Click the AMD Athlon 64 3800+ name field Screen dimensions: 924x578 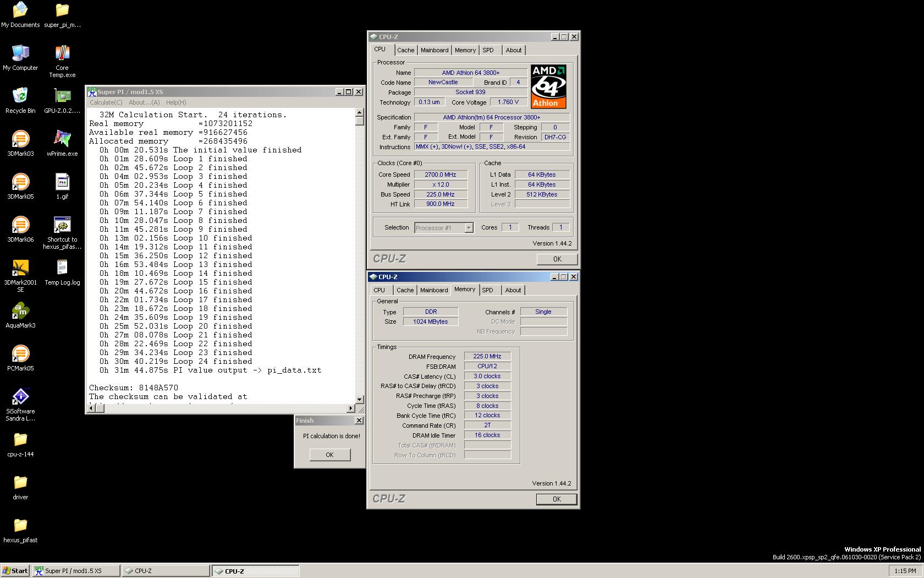[x=471, y=73]
